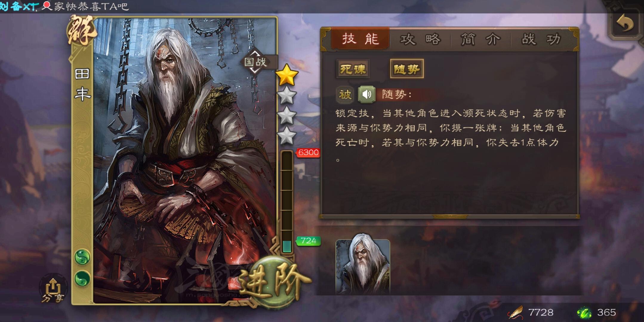644x322 pixels.
Task: Toggle the 国战 mode switcher
Action: tap(256, 62)
